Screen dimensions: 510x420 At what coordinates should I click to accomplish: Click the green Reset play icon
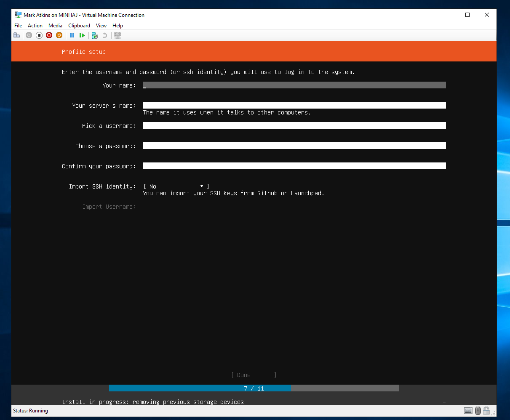(x=82, y=35)
